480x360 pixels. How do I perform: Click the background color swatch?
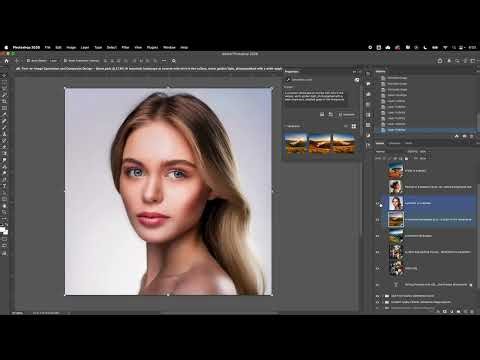[x=6, y=232]
